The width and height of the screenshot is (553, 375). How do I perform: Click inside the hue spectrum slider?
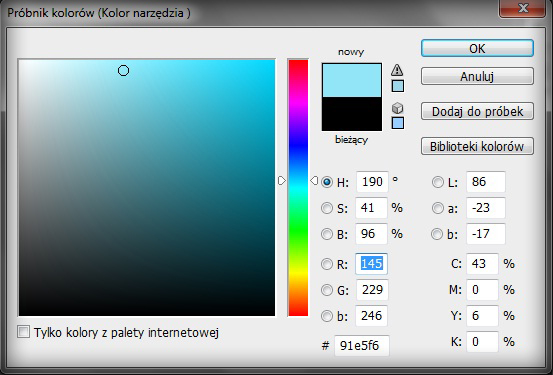pyautogui.click(x=298, y=188)
